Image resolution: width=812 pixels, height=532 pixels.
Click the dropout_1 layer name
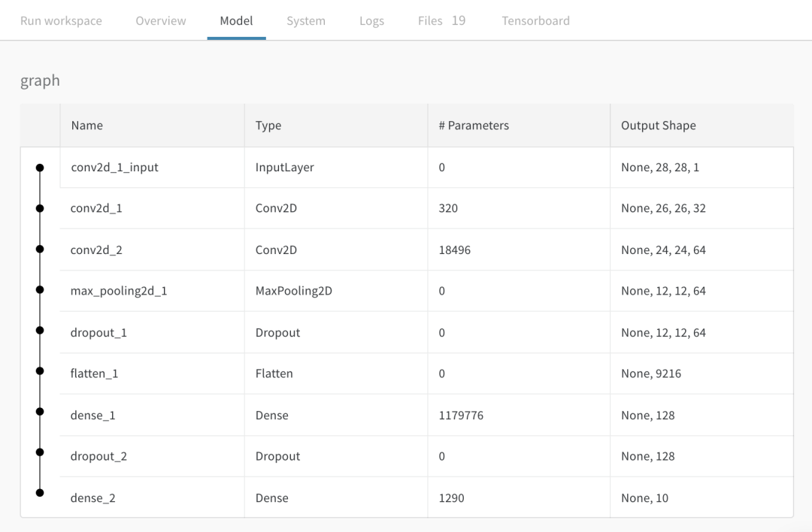pos(98,332)
